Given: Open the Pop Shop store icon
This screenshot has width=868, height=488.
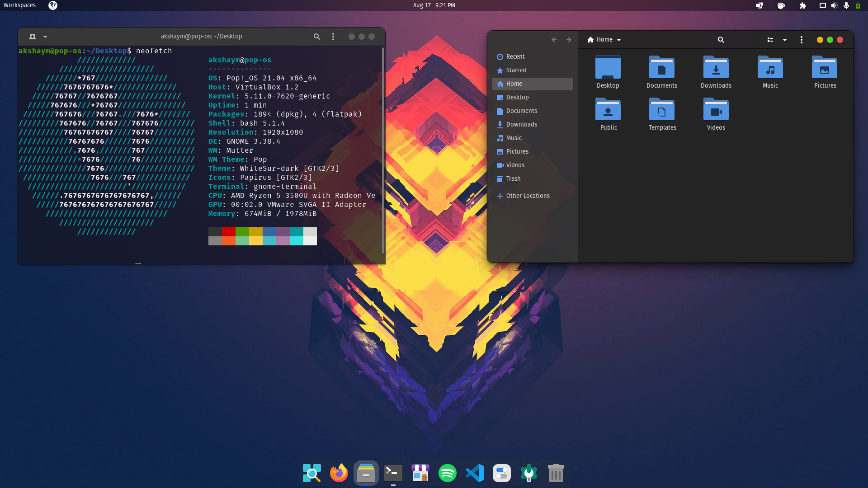Looking at the screenshot, I should pyautogui.click(x=420, y=473).
